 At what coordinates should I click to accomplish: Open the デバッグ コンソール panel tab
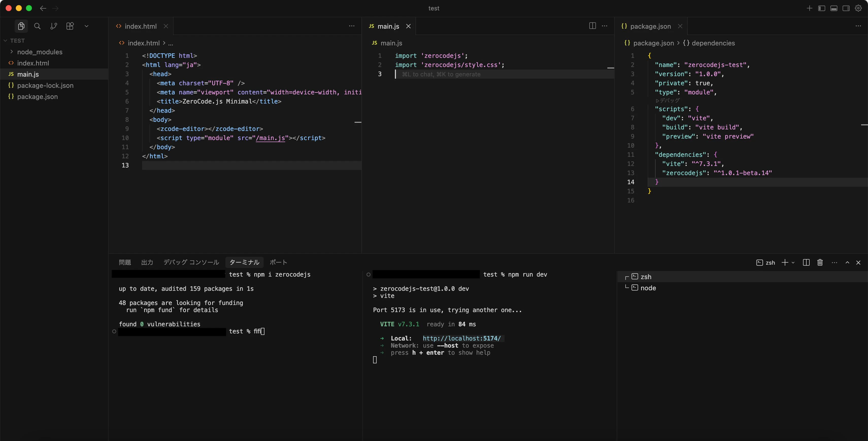[191, 262]
